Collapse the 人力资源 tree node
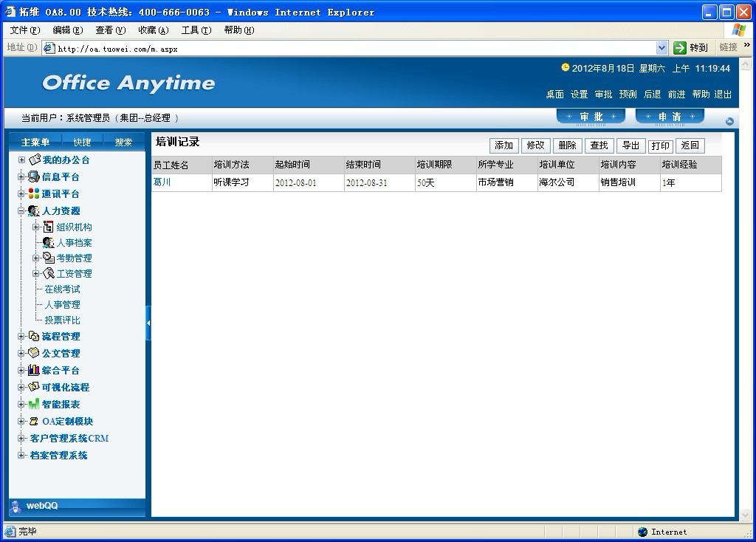This screenshot has width=756, height=542. [x=21, y=211]
